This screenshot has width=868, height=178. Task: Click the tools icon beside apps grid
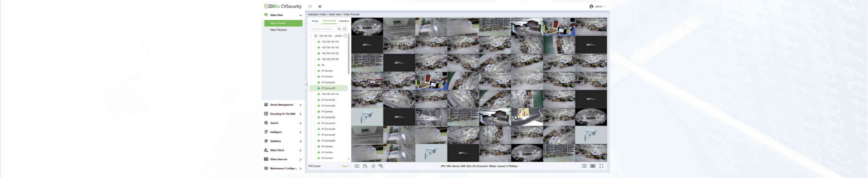click(x=320, y=6)
